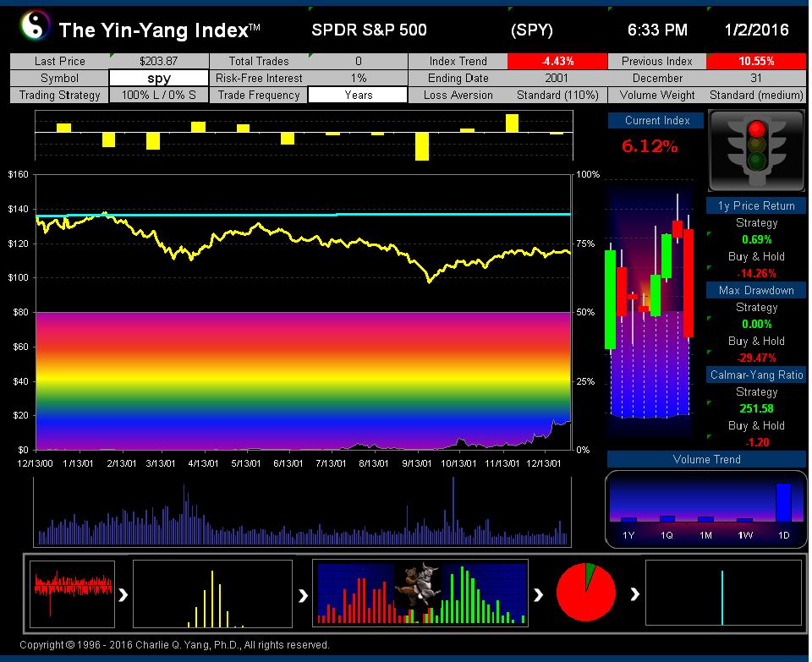Select the Trading Strategy value 100% L / 0% S
Screen dimensions: 812x662
(159, 96)
